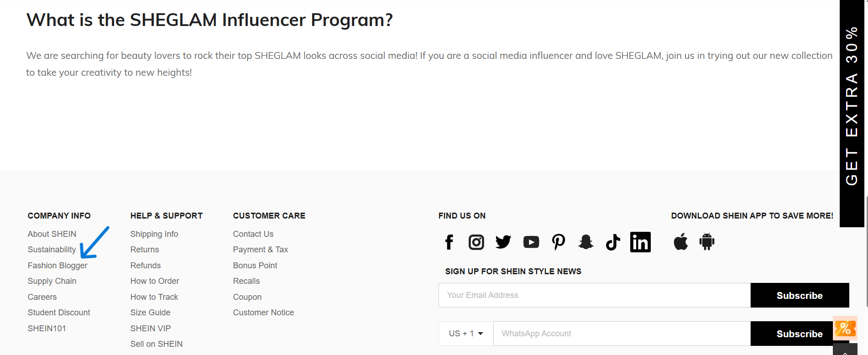The image size is (868, 355).
Task: Expand the US +1 country code dropdown
Action: (466, 334)
